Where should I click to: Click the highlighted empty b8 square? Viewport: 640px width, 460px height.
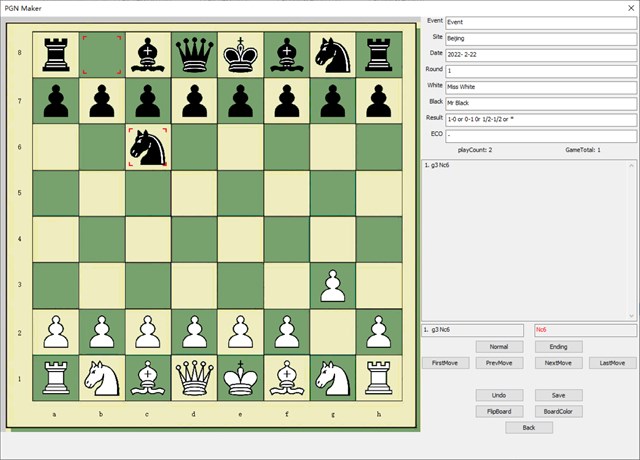pyautogui.click(x=102, y=55)
